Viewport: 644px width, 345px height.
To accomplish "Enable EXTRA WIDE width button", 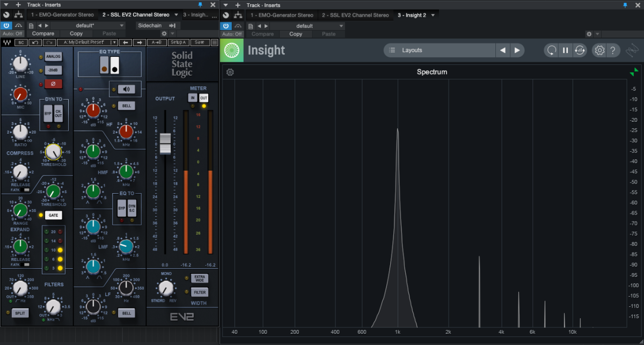I will click(200, 278).
